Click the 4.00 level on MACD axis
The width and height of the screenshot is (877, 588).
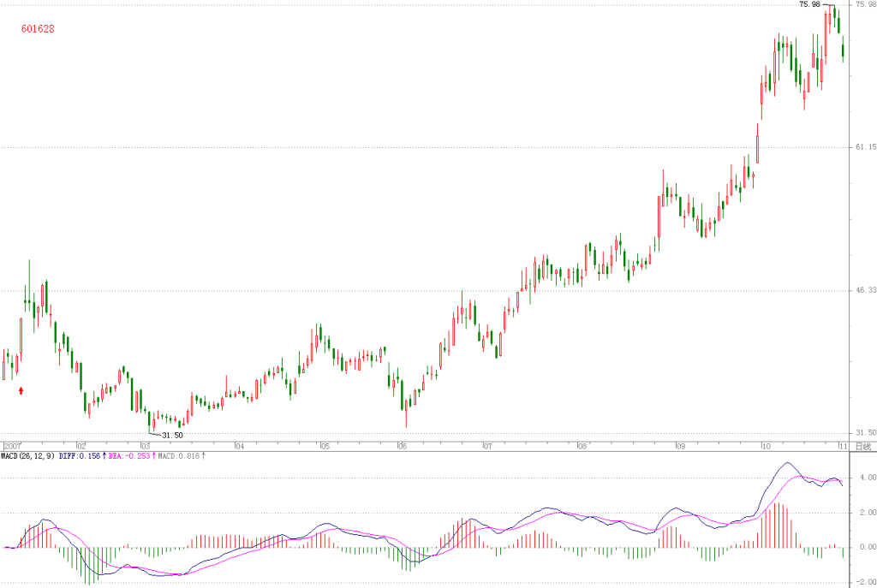[868, 478]
